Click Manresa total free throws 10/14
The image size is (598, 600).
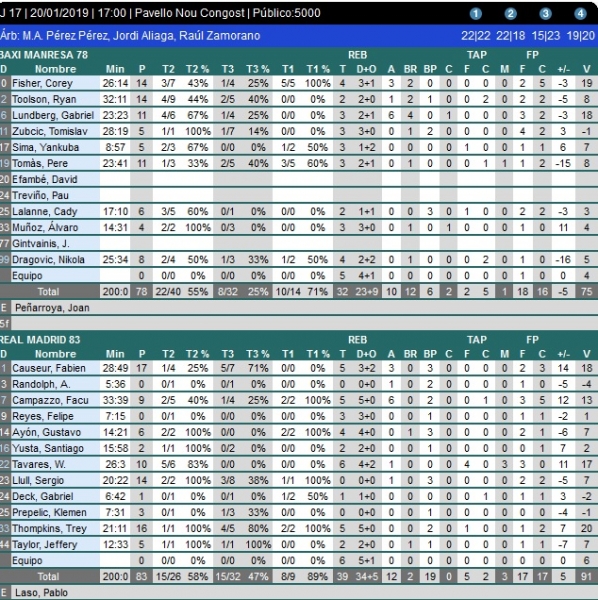(288, 292)
